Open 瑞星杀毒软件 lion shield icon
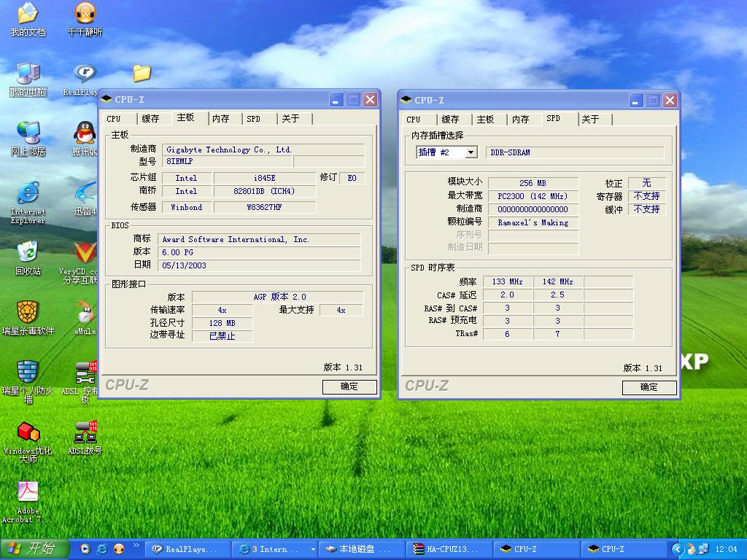 coord(28,313)
